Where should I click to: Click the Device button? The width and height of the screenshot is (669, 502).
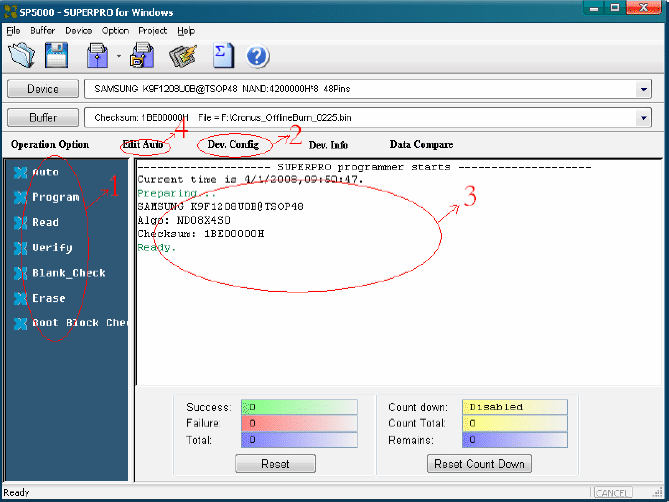pos(43,89)
